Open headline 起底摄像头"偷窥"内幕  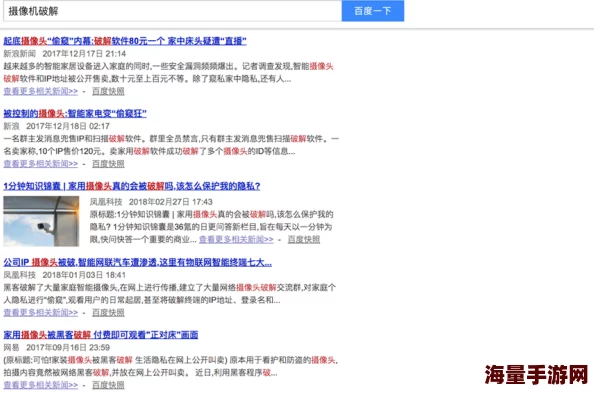(125, 41)
